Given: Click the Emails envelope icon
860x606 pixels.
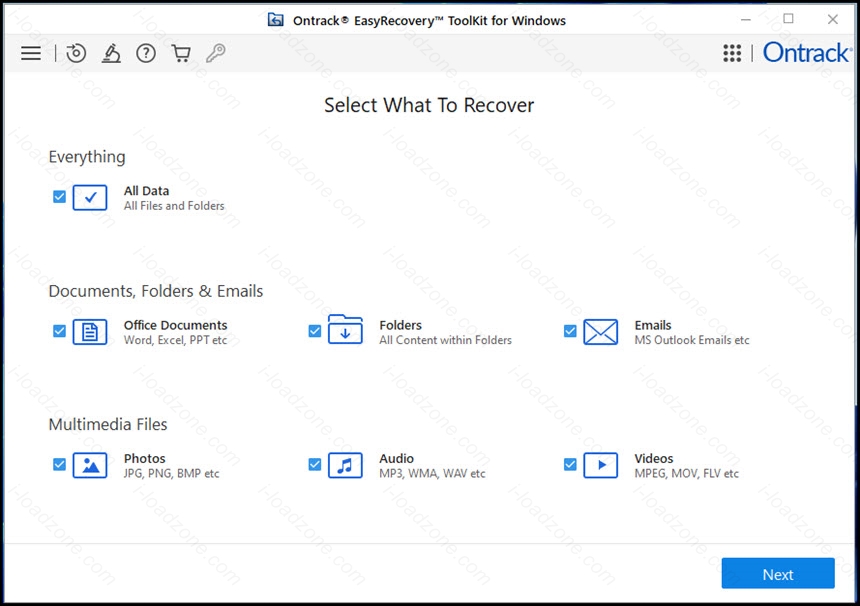Looking at the screenshot, I should pyautogui.click(x=601, y=332).
